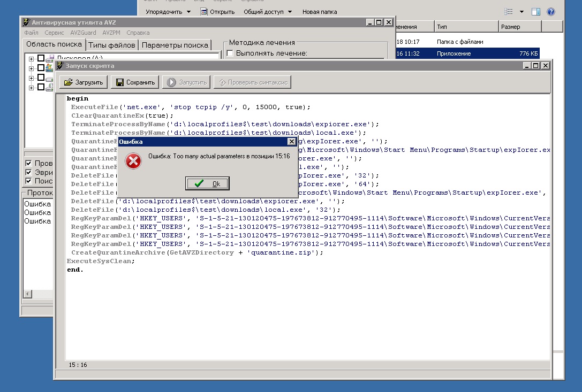Toggle the Explorer preview pane icon
Viewport: 582px width, 392px height.
pyautogui.click(x=536, y=12)
